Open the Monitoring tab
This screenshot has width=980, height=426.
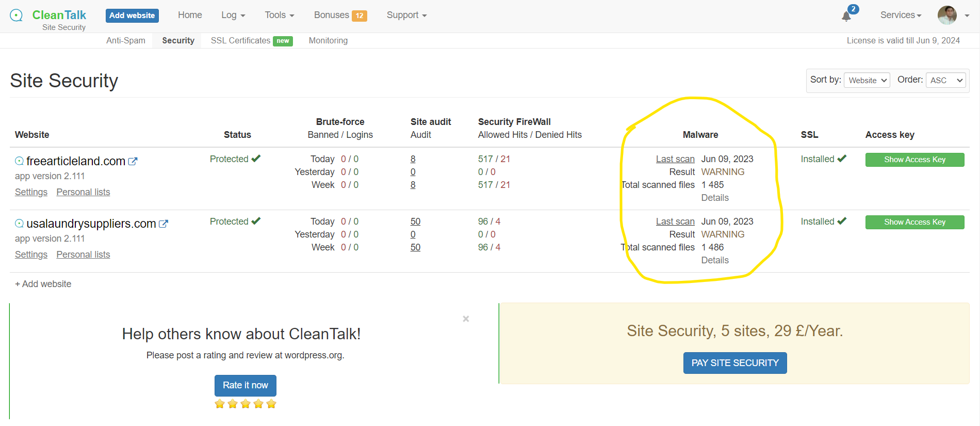328,40
